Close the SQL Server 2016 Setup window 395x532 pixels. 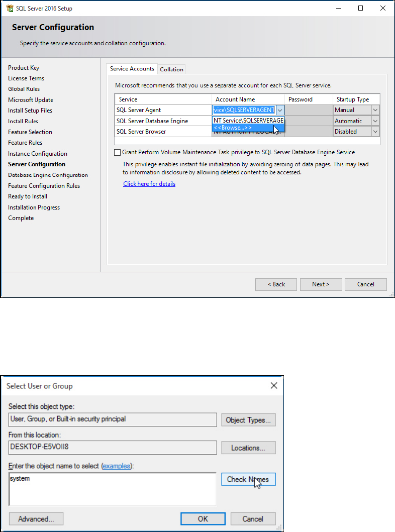pyautogui.click(x=383, y=8)
